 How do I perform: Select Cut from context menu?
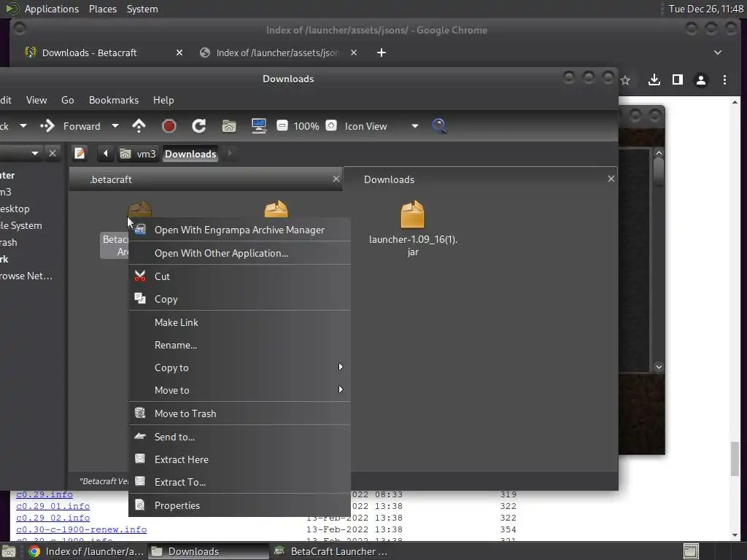tap(239, 276)
